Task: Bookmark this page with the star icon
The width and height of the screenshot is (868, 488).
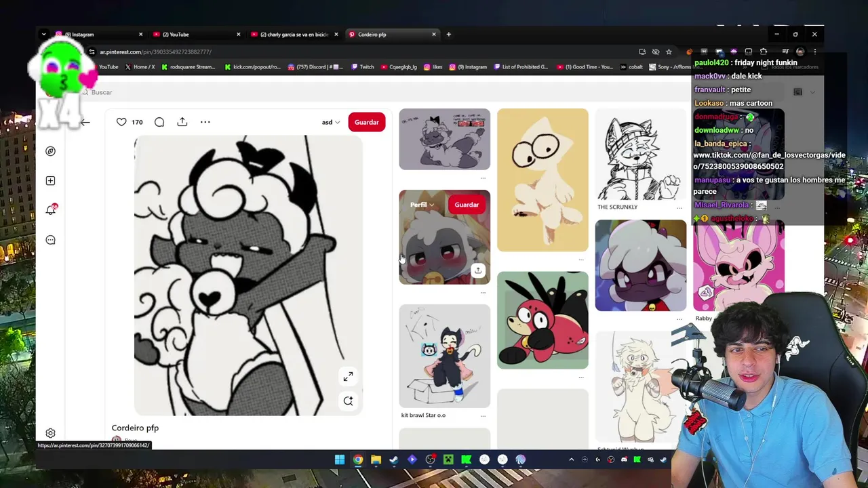Action: (669, 52)
